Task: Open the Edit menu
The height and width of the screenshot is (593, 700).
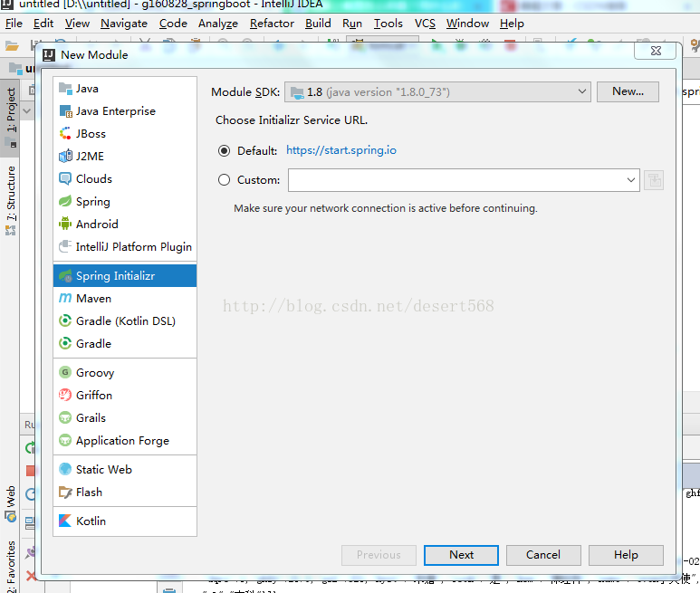Action: click(43, 24)
